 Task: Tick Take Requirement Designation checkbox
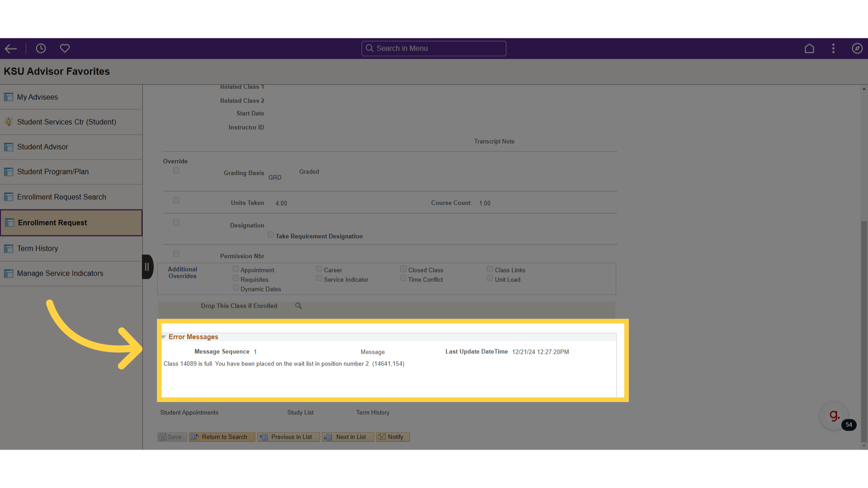(x=270, y=235)
